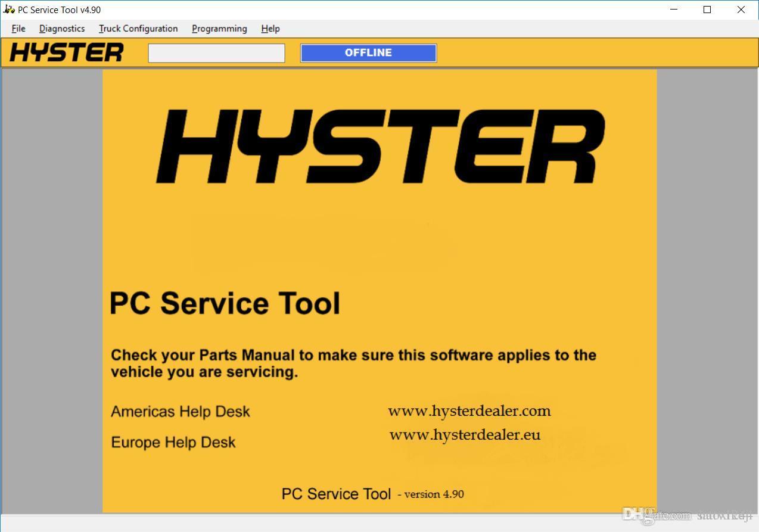Click the Europe Help Desk label
Screen dimensions: 759x532
[x=173, y=443]
